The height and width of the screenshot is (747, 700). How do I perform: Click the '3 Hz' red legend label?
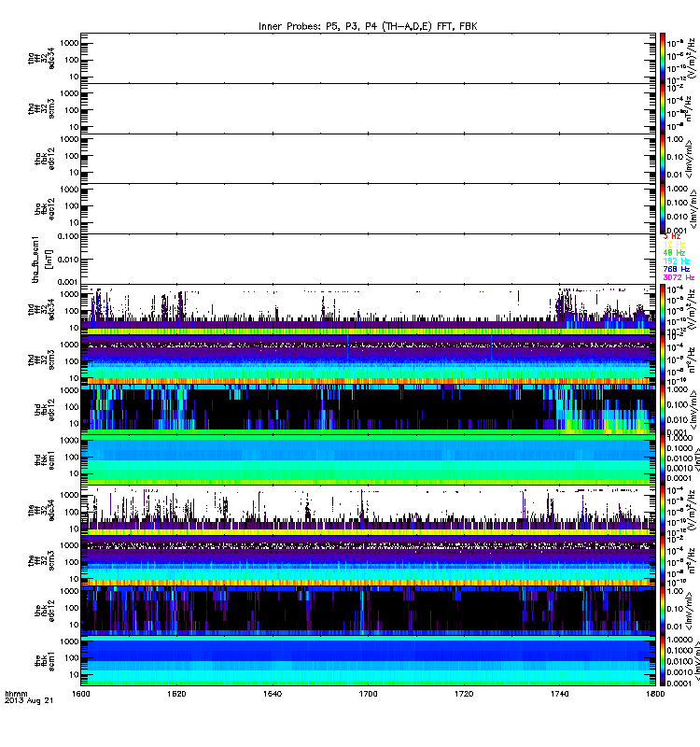672,236
